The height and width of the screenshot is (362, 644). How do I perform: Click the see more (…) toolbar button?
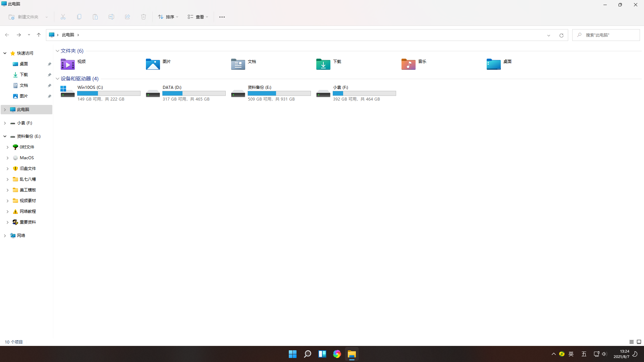222,17
